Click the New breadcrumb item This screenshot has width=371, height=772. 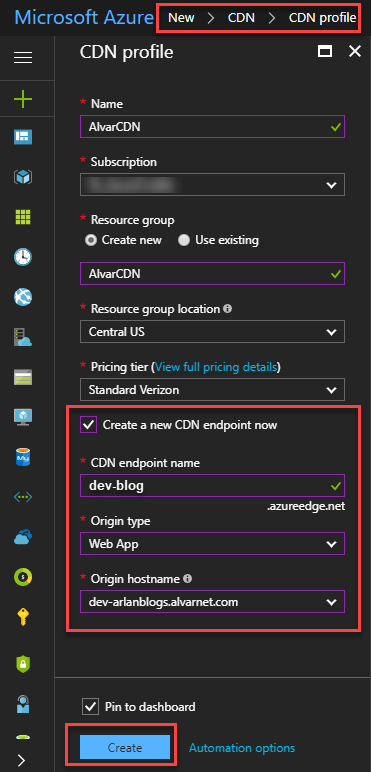click(x=181, y=18)
